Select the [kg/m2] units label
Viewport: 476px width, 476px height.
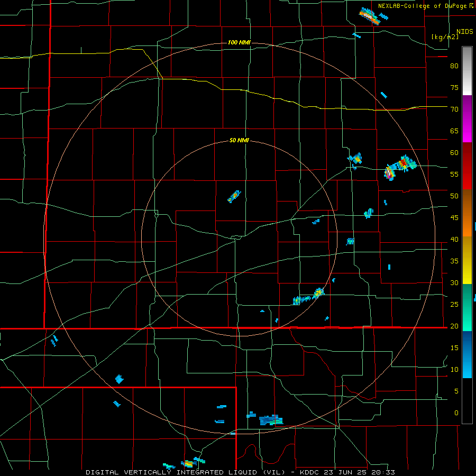tap(445, 36)
